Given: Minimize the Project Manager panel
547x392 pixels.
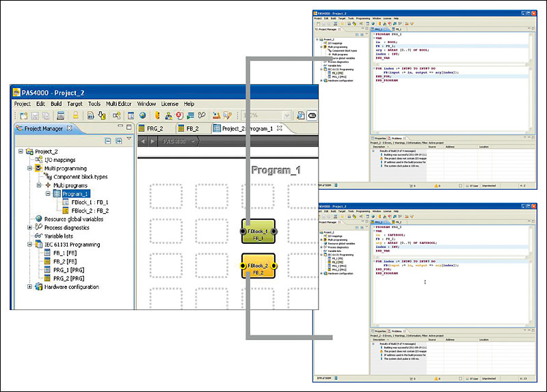Looking at the screenshot, I should click(x=120, y=126).
